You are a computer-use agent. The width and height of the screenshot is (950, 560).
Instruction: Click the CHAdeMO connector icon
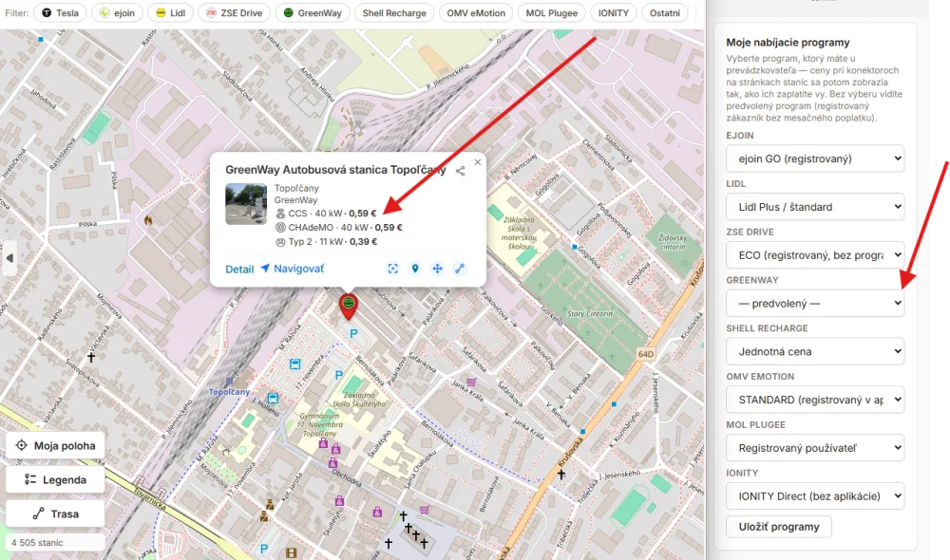coord(280,228)
